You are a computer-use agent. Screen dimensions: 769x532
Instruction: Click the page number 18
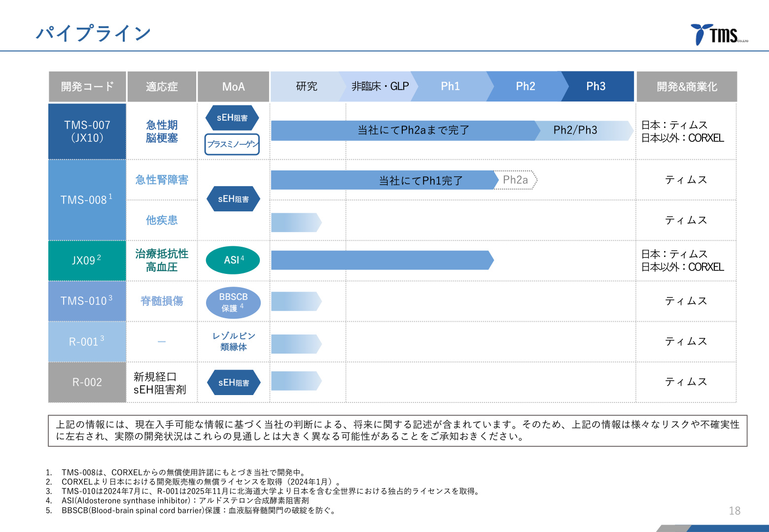pyautogui.click(x=734, y=511)
